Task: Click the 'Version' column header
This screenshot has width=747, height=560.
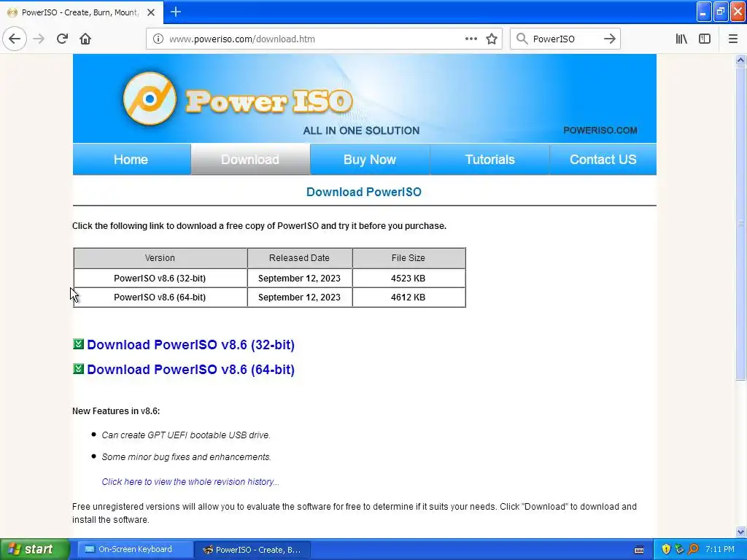Action: pos(160,257)
